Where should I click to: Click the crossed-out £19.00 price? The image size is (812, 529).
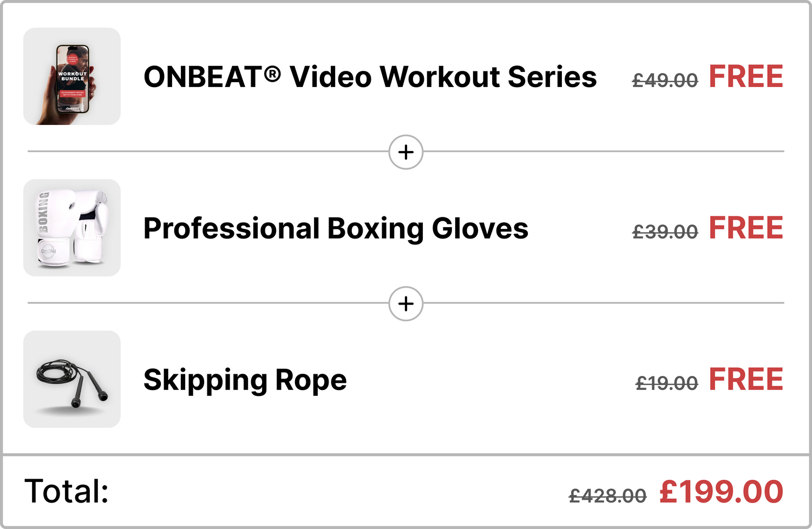(666, 383)
